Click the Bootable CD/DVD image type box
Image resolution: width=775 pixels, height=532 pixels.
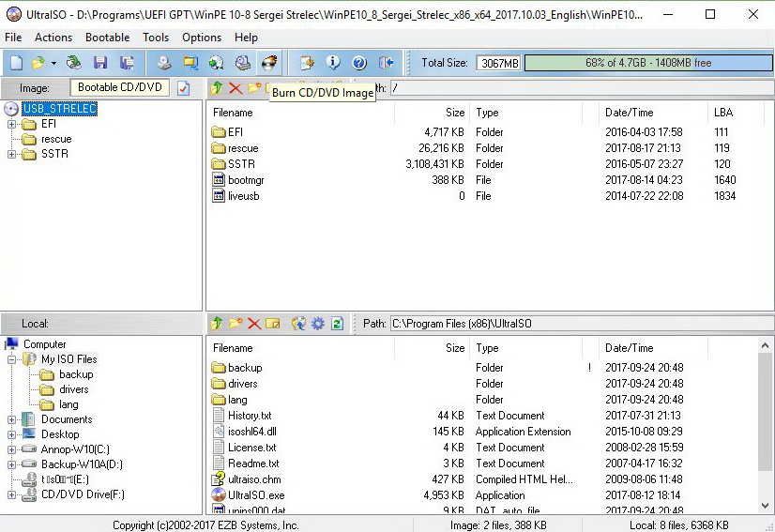(x=119, y=87)
